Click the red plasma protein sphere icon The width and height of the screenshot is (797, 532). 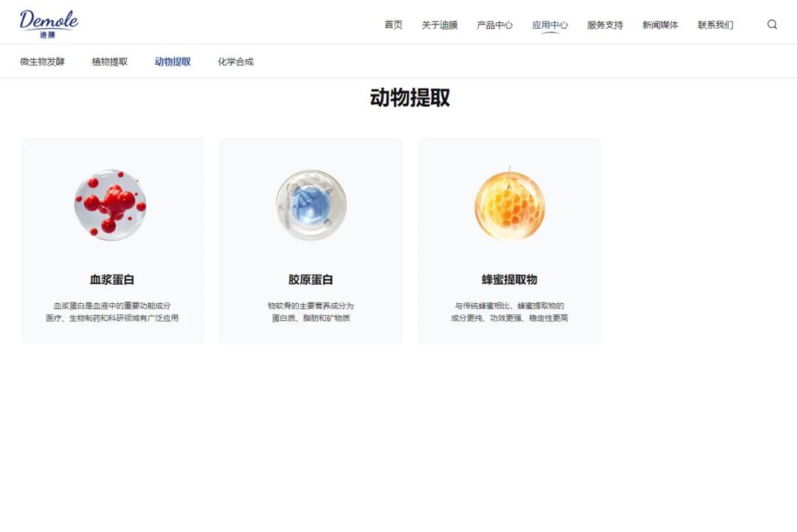coord(111,205)
